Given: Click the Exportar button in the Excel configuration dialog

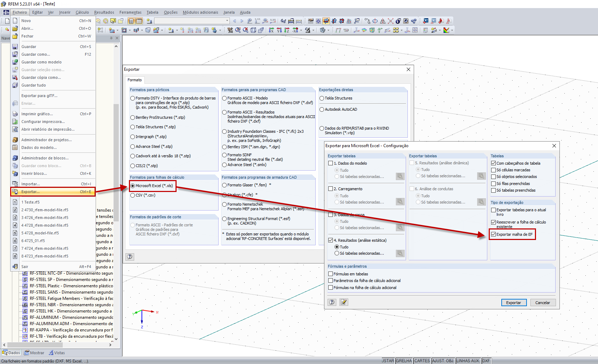Looking at the screenshot, I should coord(514,302).
